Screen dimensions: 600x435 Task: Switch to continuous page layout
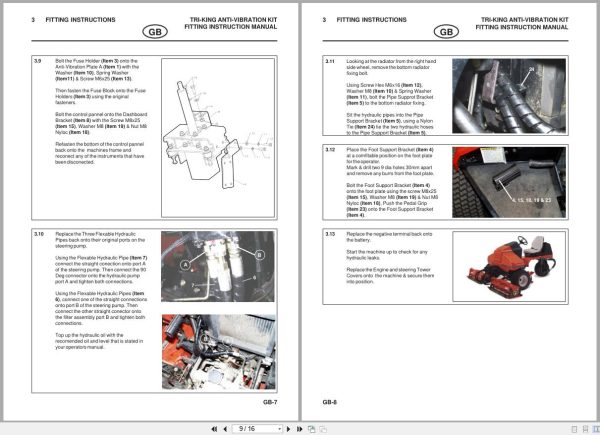click(x=585, y=429)
